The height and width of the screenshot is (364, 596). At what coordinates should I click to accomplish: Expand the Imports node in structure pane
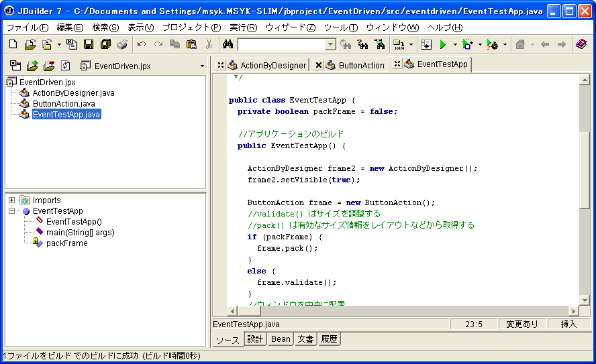coord(12,200)
